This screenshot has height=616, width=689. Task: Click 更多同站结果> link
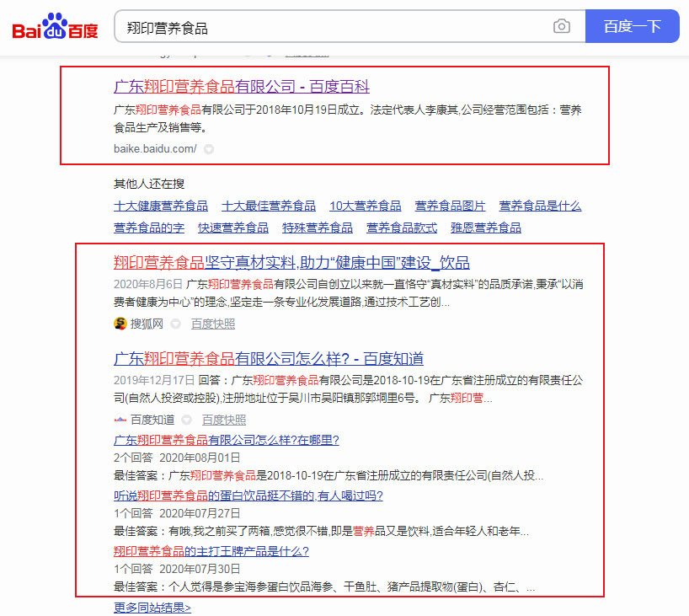(152, 608)
